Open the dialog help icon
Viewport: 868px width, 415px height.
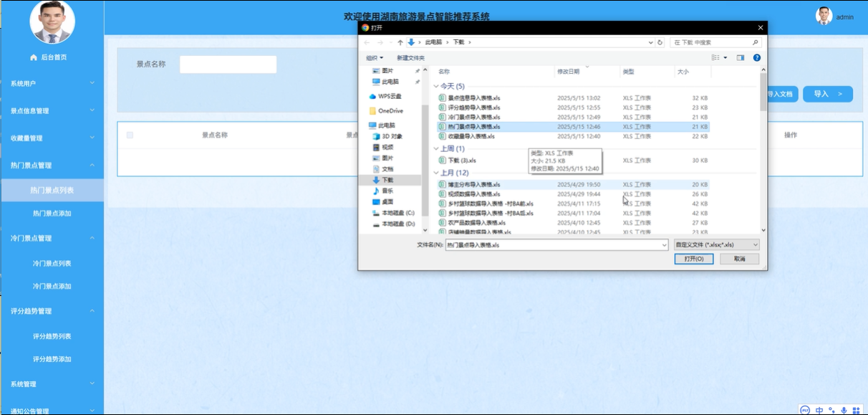(757, 57)
